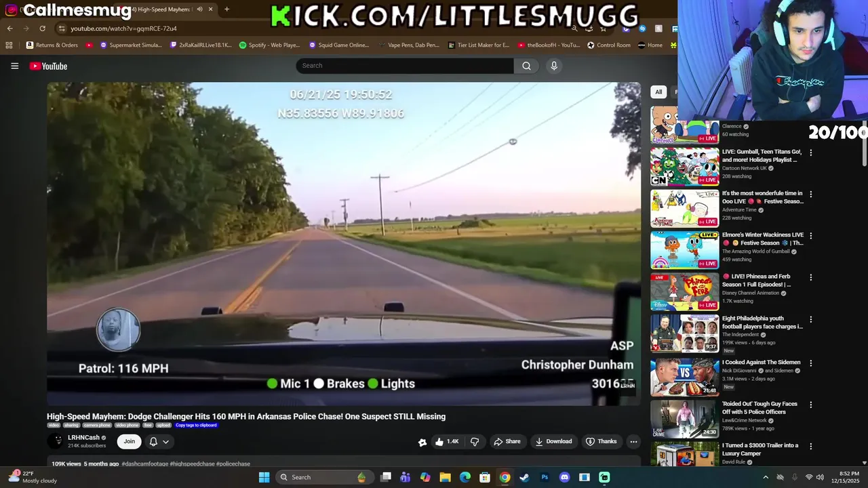Viewport: 868px width, 488px height.
Task: Click the address bar URL
Action: [123, 28]
